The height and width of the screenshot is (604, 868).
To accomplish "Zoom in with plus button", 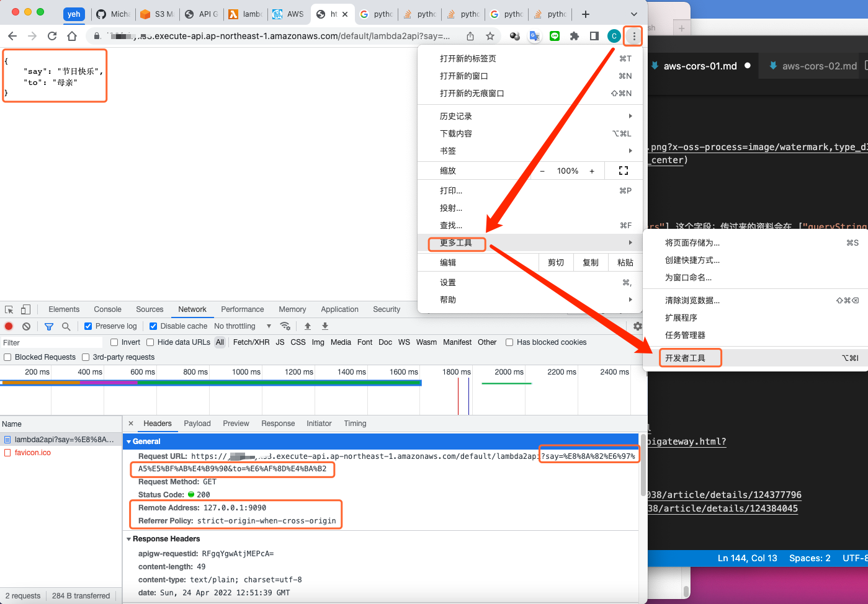I will [x=592, y=171].
